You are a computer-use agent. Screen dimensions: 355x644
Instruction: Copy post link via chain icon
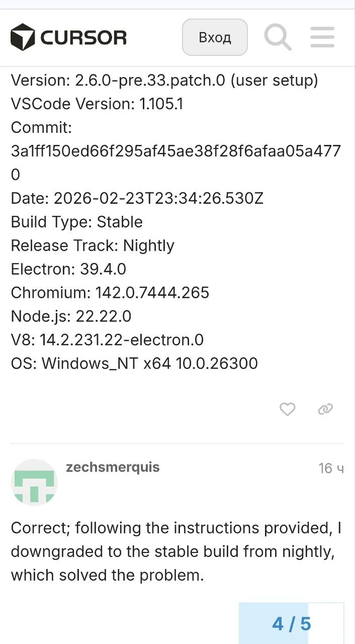click(x=326, y=410)
